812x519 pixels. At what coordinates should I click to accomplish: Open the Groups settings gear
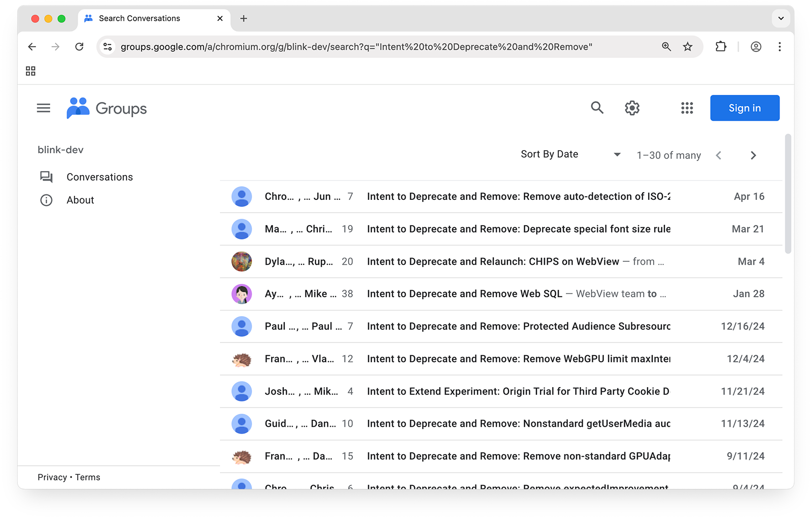pyautogui.click(x=632, y=108)
